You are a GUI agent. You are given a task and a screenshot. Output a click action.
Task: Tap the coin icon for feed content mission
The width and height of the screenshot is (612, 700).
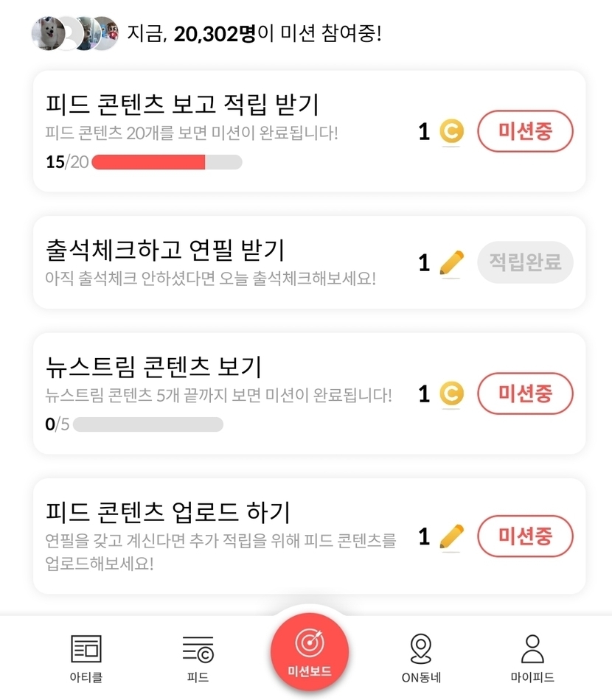[451, 132]
